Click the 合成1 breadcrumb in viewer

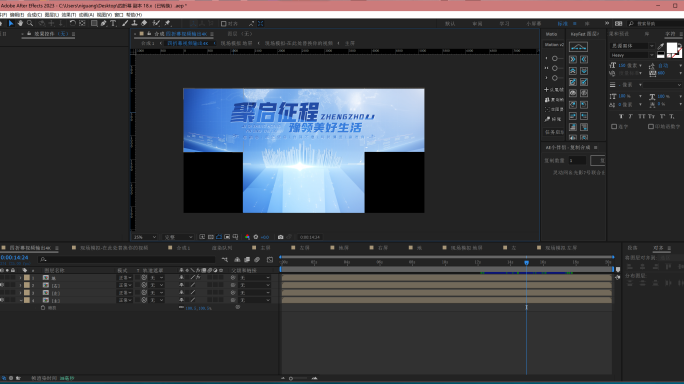[x=147, y=43]
